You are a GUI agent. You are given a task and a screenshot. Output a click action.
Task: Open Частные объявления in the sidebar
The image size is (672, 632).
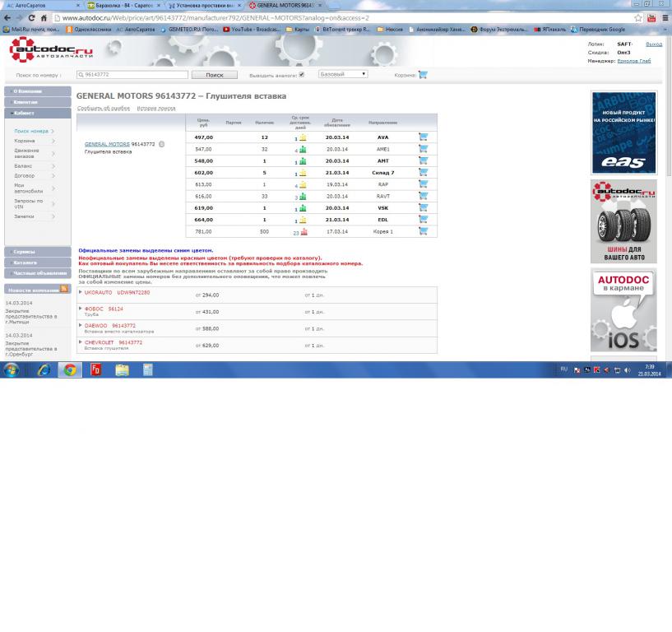point(38,273)
